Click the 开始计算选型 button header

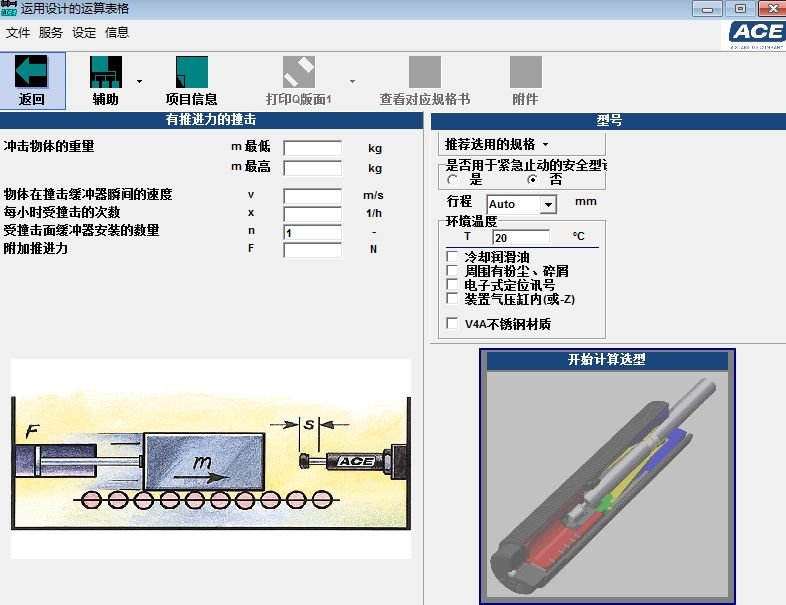(x=607, y=359)
